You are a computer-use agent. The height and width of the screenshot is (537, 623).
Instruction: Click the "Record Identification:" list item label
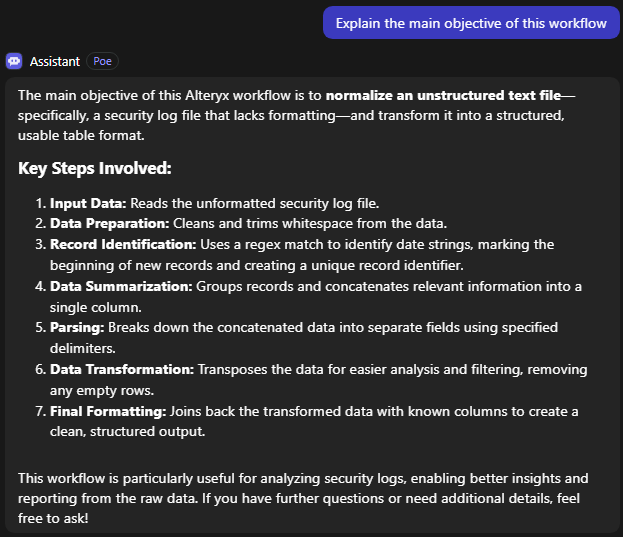click(x=121, y=244)
